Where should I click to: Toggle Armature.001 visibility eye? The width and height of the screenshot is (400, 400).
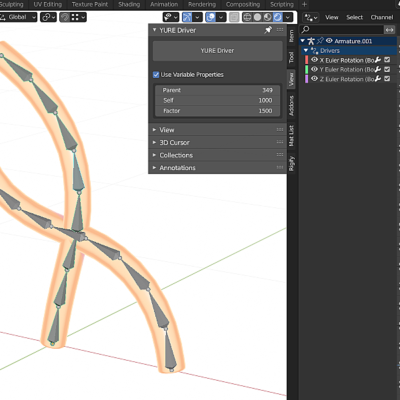(329, 41)
